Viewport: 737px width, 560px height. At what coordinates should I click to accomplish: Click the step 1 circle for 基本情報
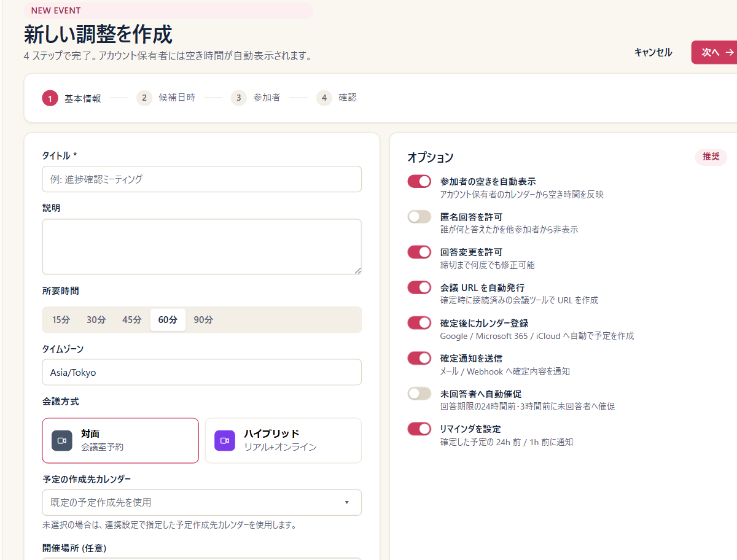coord(50,98)
